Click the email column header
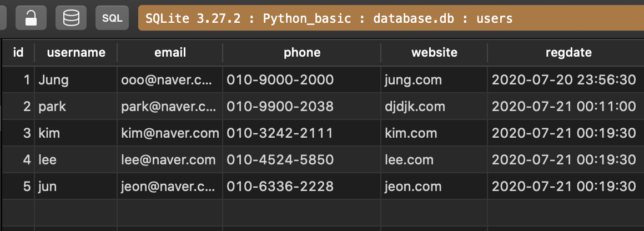644x231 pixels. [x=170, y=53]
